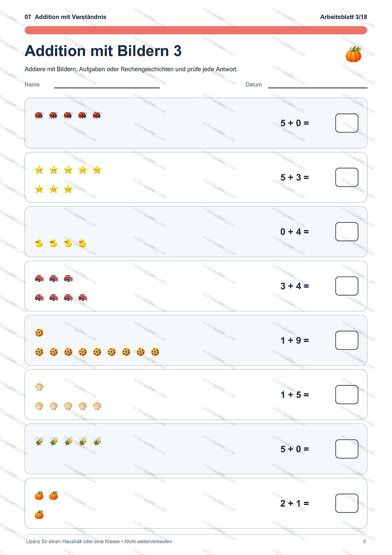392x555 pixels.
Task: Select the last star in first star row
Action: coord(97,170)
